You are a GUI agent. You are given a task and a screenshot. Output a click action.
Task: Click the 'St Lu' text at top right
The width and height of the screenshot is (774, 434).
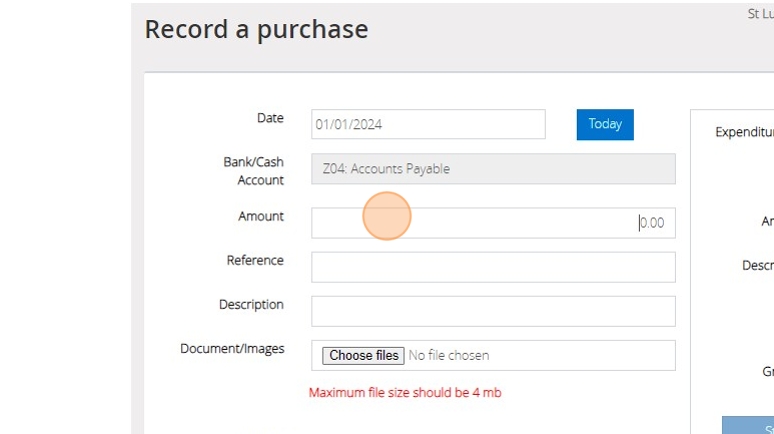tap(760, 14)
